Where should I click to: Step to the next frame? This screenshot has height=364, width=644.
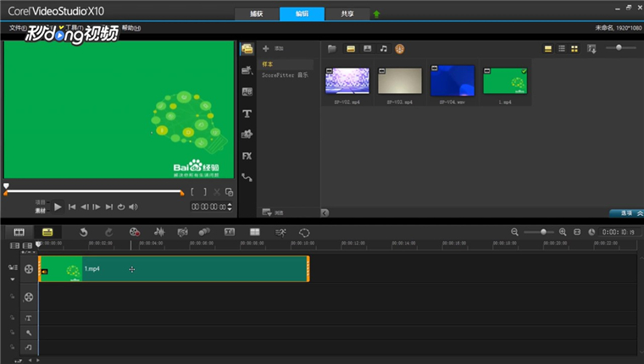point(97,207)
